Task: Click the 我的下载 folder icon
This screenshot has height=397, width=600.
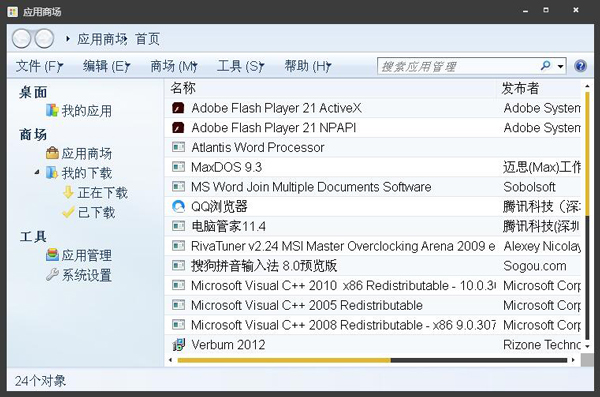Action: (x=52, y=173)
